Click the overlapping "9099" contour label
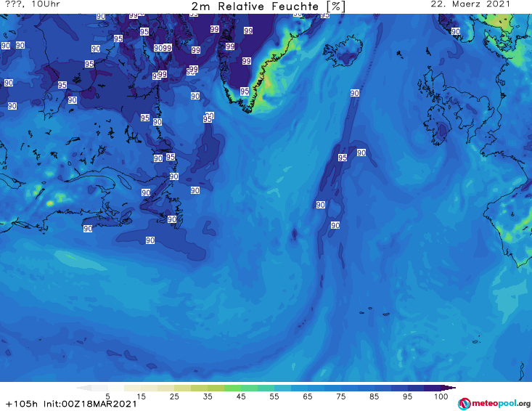Image resolution: width=532 pixels, height=411 pixels. 163,48
